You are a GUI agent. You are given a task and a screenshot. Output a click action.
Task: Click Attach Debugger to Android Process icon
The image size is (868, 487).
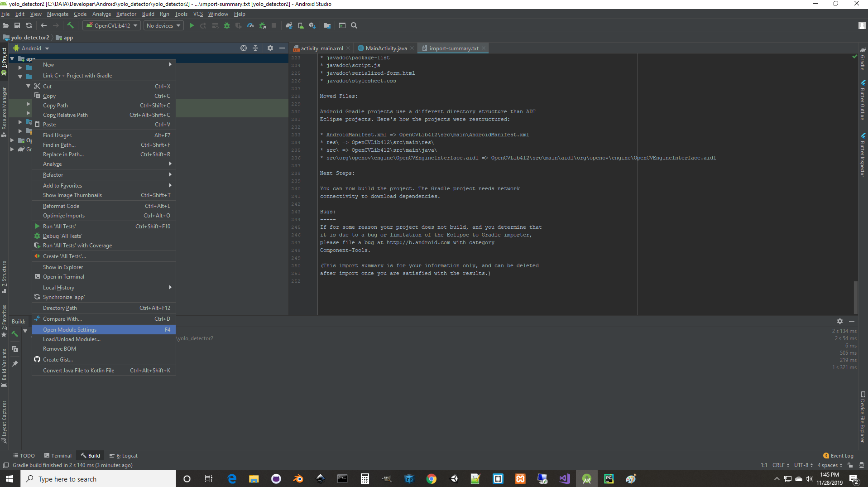(262, 26)
